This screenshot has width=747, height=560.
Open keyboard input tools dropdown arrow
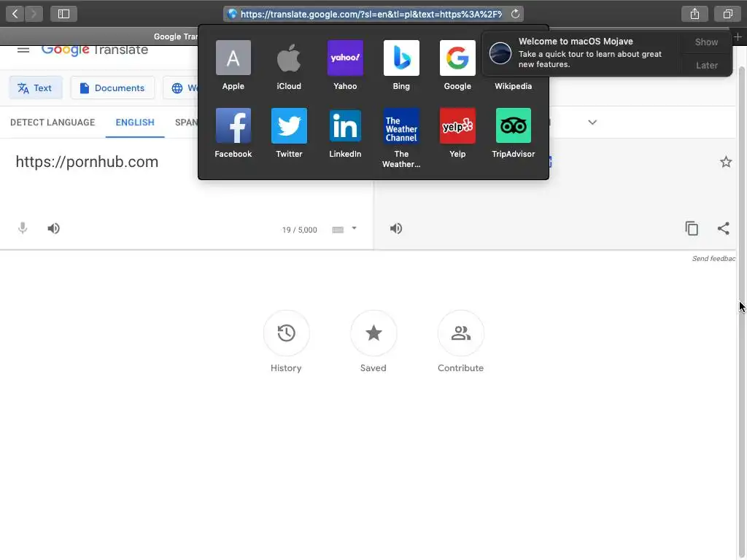(x=354, y=228)
